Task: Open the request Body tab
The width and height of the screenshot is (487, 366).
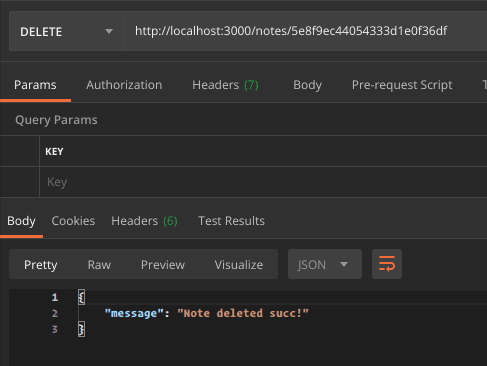Action: 307,85
